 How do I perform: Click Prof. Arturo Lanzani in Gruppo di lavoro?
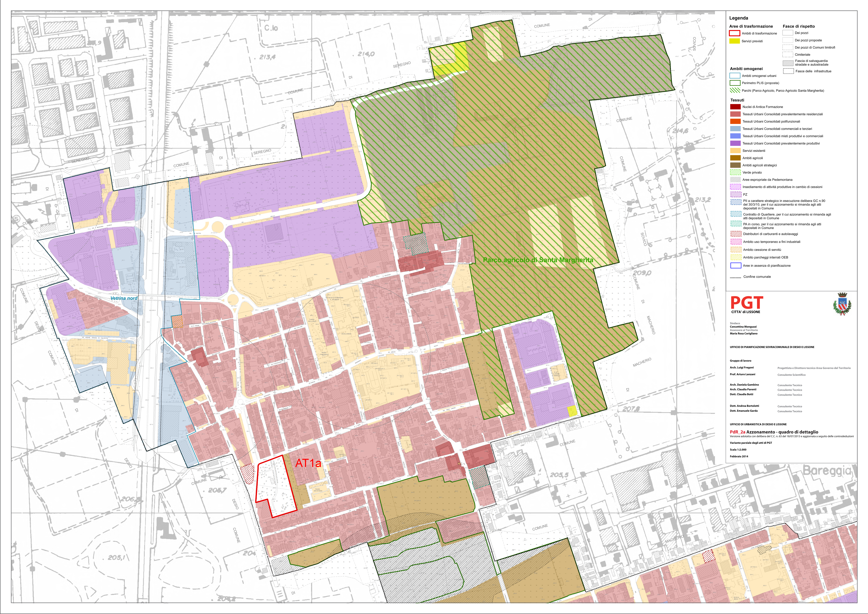point(743,374)
